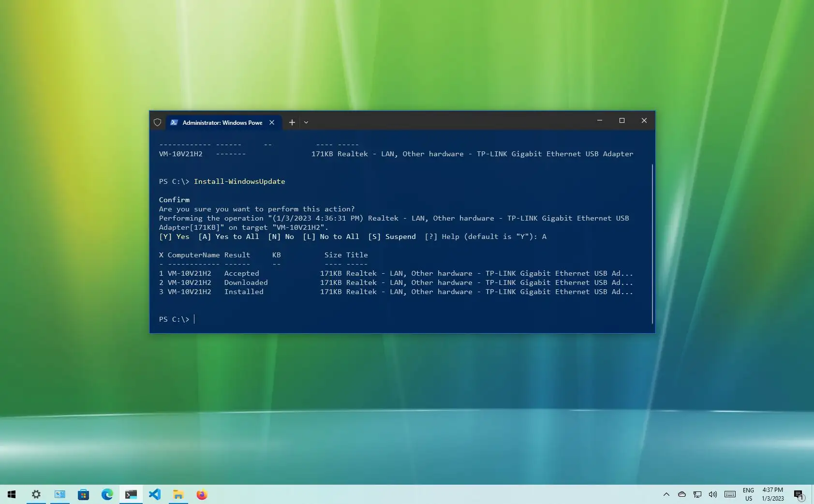This screenshot has width=814, height=504.
Task: Open the new tab dropdown chevron in Terminal
Action: coord(306,122)
